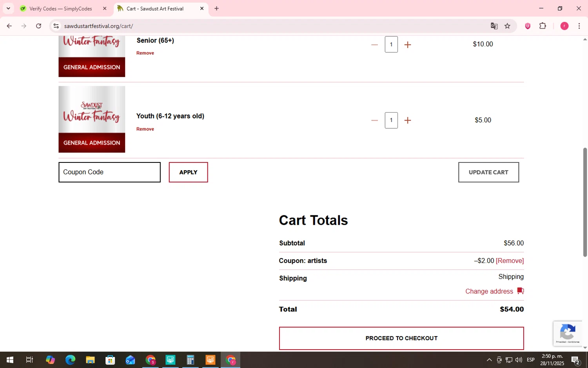Translate this page icon
This screenshot has width=588, height=368.
point(494,26)
